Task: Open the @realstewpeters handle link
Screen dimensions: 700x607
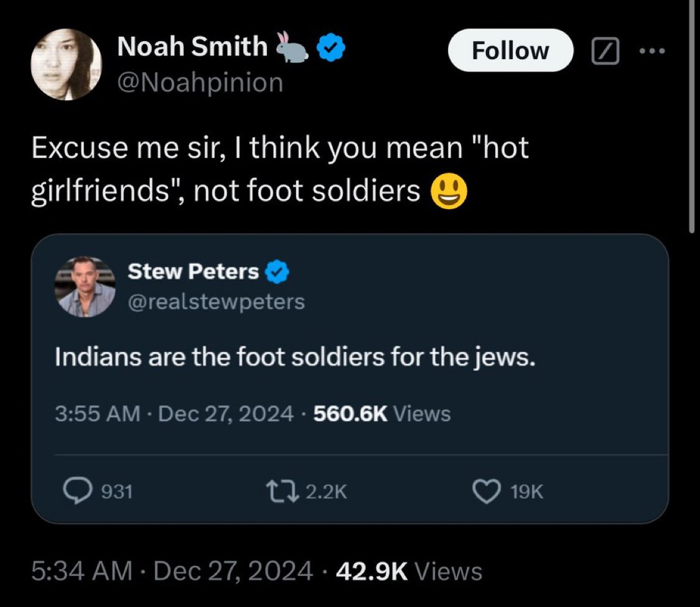Action: [216, 302]
